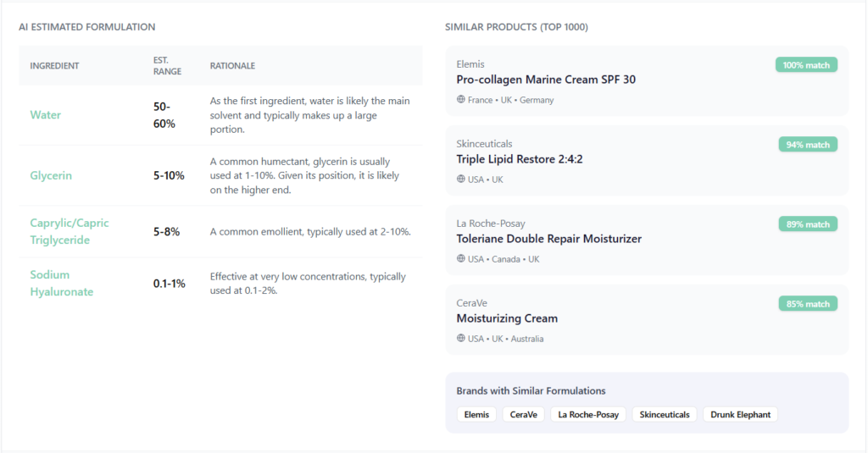Click the rationale text for Glycerin
The width and height of the screenshot is (868, 453).
pos(304,175)
